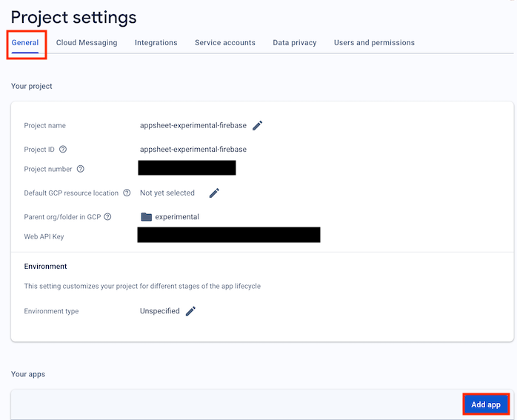
Task: Switch to the General tab
Action: pos(25,43)
